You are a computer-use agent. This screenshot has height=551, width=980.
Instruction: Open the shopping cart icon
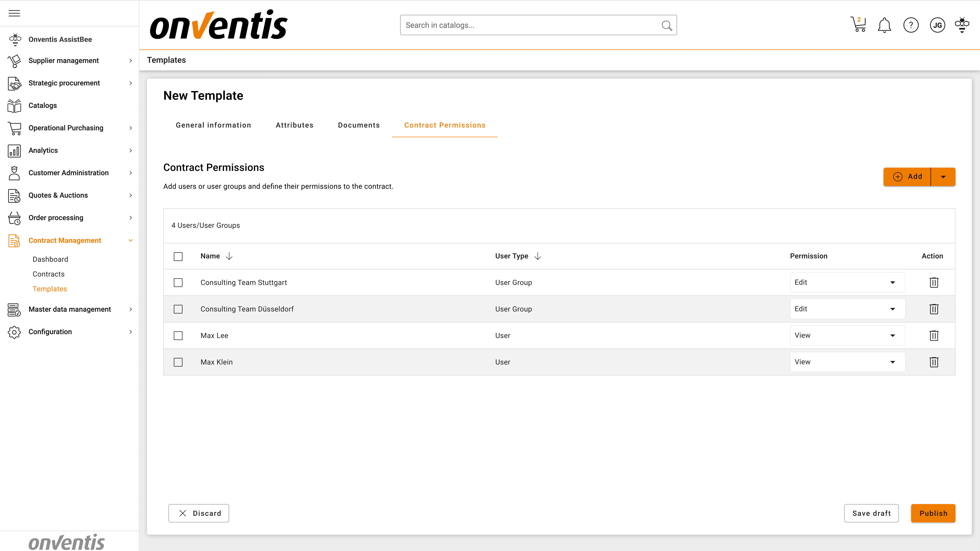coord(858,25)
